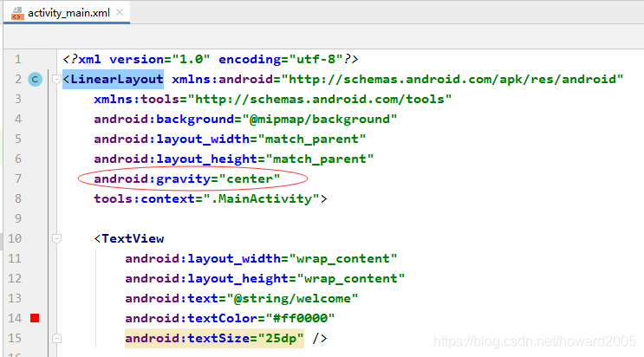Click the xmlns:android schema URL value
644x357 pixels.
(x=452, y=80)
